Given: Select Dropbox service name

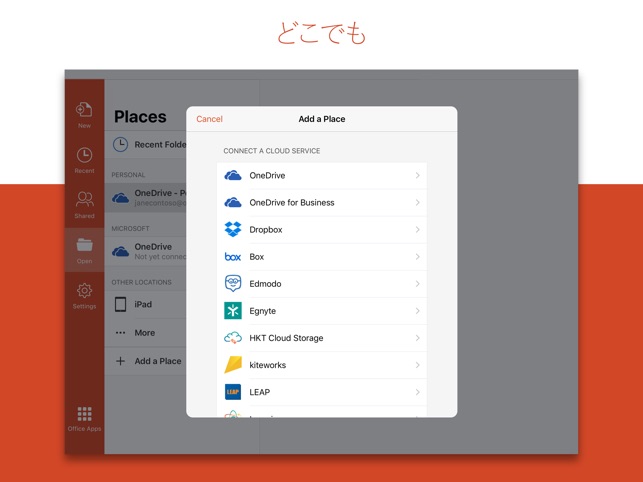Looking at the screenshot, I should pyautogui.click(x=266, y=230).
